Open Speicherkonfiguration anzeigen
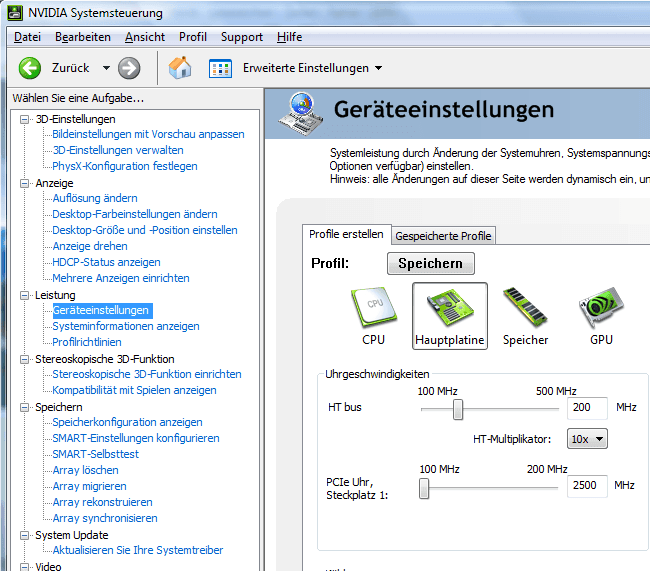 pyautogui.click(x=127, y=422)
